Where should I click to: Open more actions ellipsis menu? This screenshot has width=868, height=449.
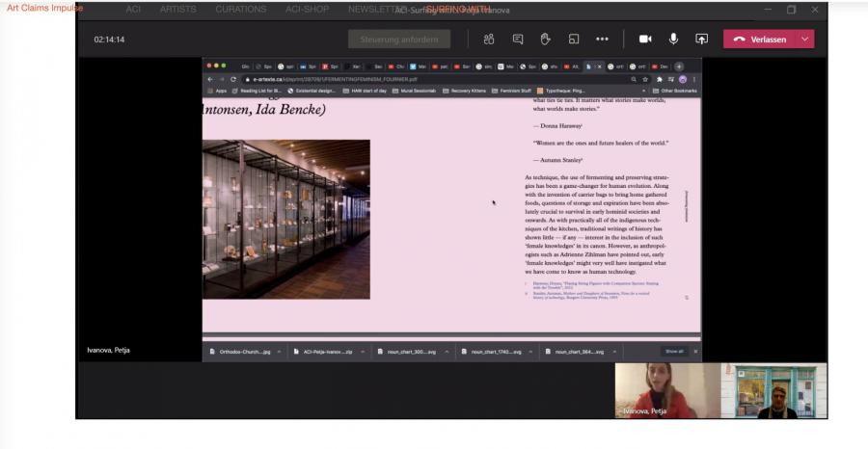[x=602, y=40]
